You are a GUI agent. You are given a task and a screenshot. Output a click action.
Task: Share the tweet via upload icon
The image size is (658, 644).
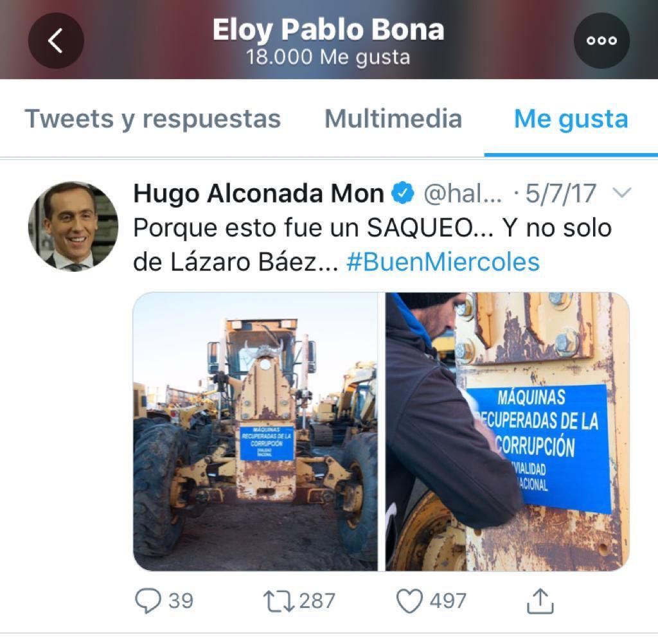click(x=540, y=601)
